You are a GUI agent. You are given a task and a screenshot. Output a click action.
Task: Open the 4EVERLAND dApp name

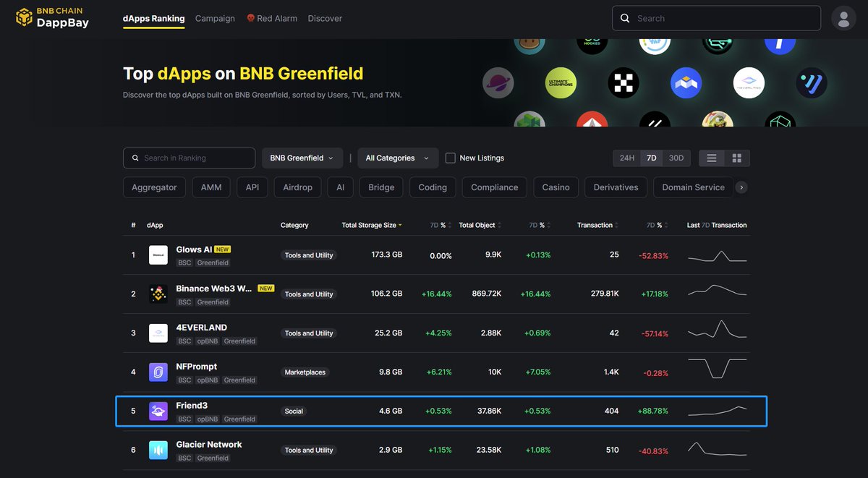click(202, 328)
